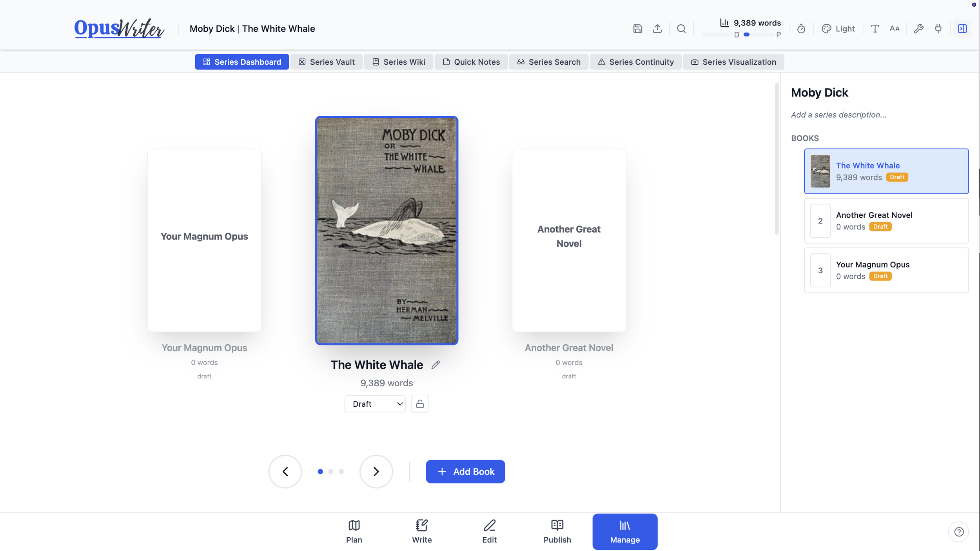The width and height of the screenshot is (980, 551).
Task: Select the Manage mode button
Action: click(625, 532)
